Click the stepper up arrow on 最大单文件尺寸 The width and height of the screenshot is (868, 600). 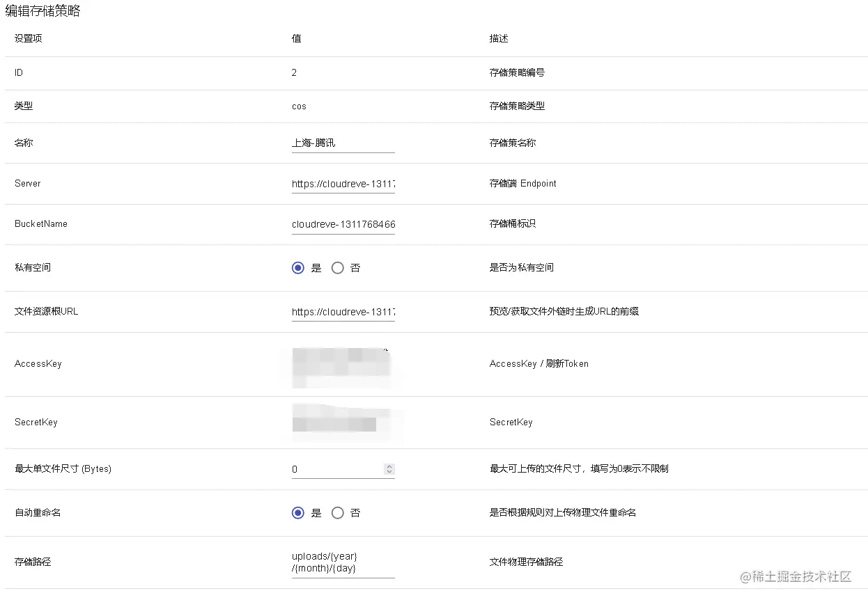point(389,466)
